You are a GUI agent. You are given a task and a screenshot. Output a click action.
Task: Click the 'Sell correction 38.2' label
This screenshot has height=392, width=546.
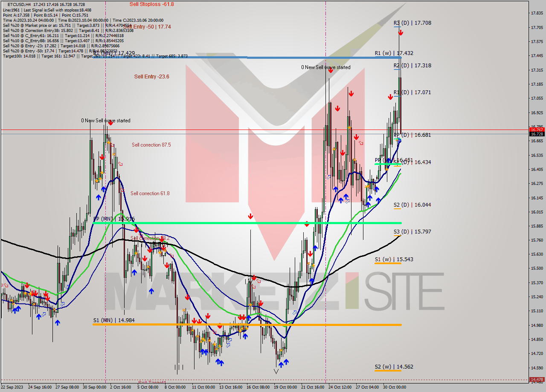click(150, 238)
